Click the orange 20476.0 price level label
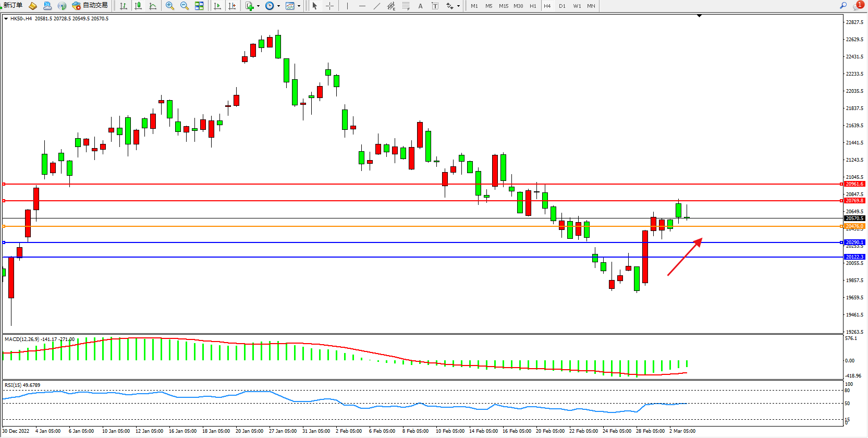The height and width of the screenshot is (438, 868). 854,226
